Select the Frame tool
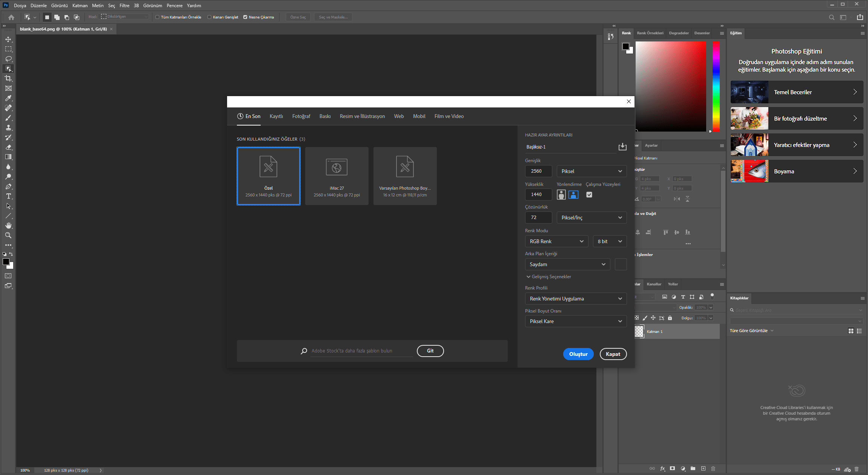Screen dimensions: 868x475 click(x=8, y=88)
